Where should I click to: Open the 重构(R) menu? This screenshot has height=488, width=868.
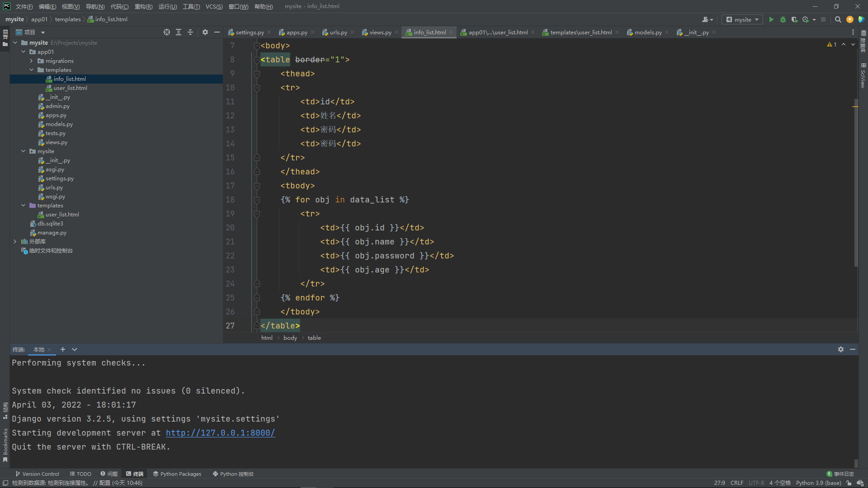tap(143, 6)
